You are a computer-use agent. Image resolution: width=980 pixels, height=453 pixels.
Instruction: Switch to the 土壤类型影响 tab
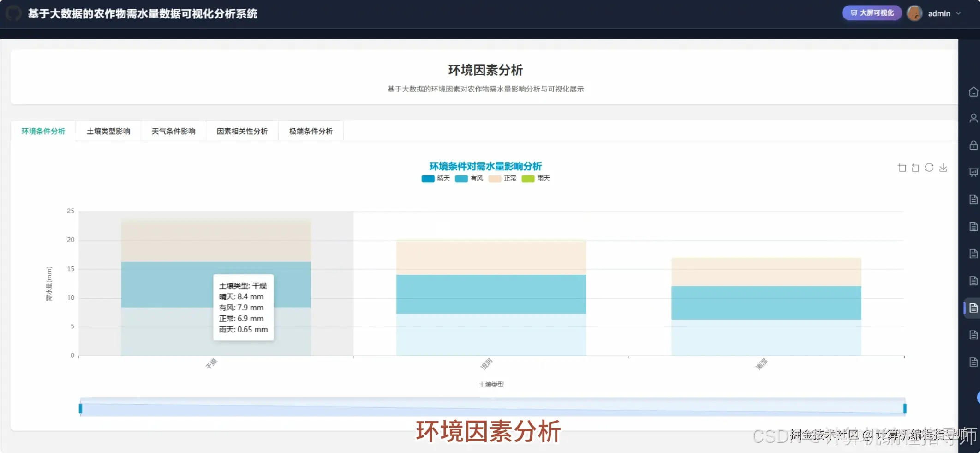point(108,131)
